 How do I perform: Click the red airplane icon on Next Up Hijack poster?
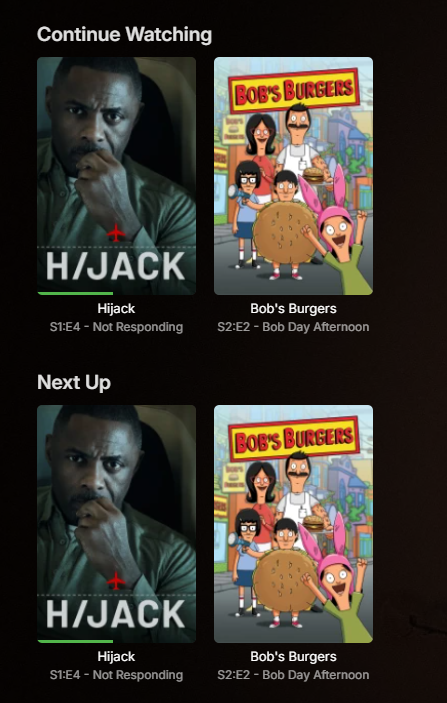(x=116, y=581)
